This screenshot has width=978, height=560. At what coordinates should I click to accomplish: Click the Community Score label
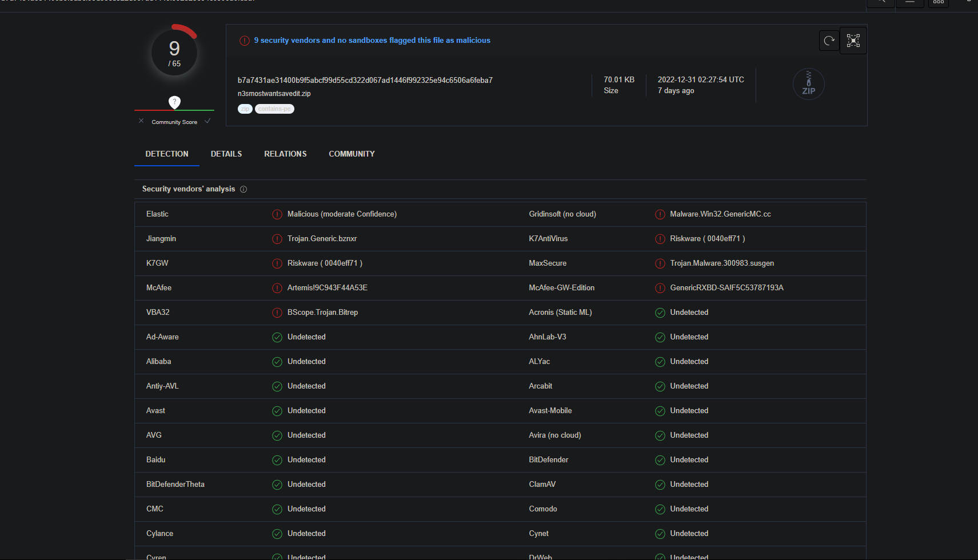click(x=174, y=122)
